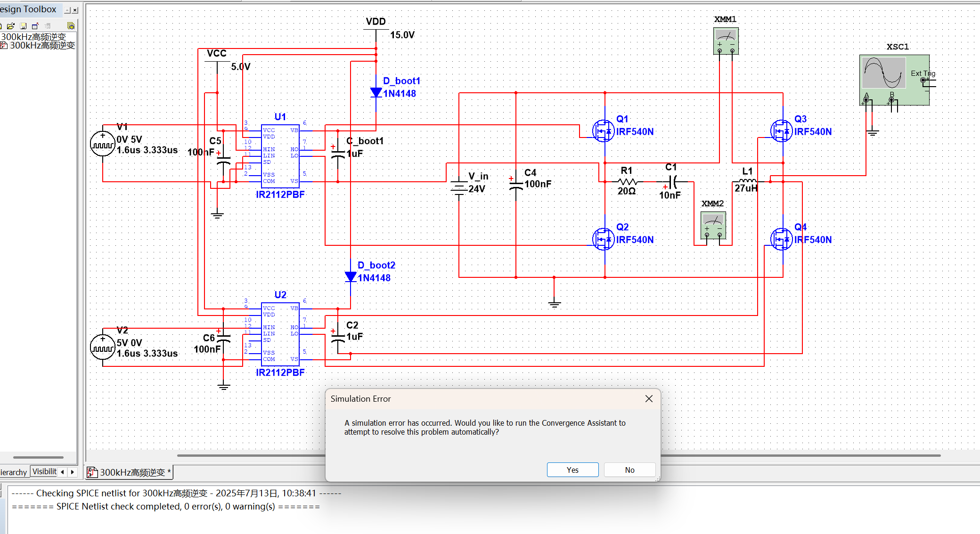Click the Save icon in Design Toolbox
Viewport: 980px width, 534px height.
coord(23,26)
